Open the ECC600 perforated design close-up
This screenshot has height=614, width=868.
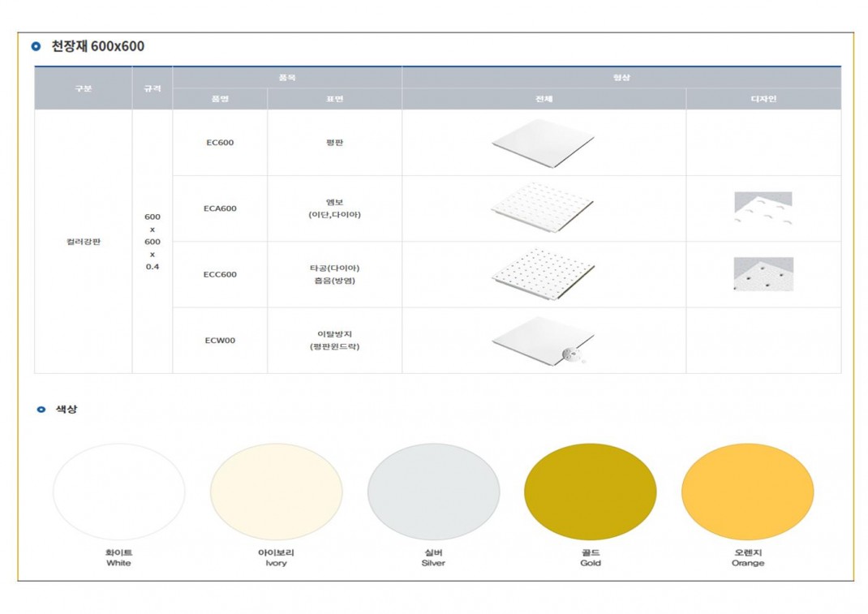[x=763, y=274]
